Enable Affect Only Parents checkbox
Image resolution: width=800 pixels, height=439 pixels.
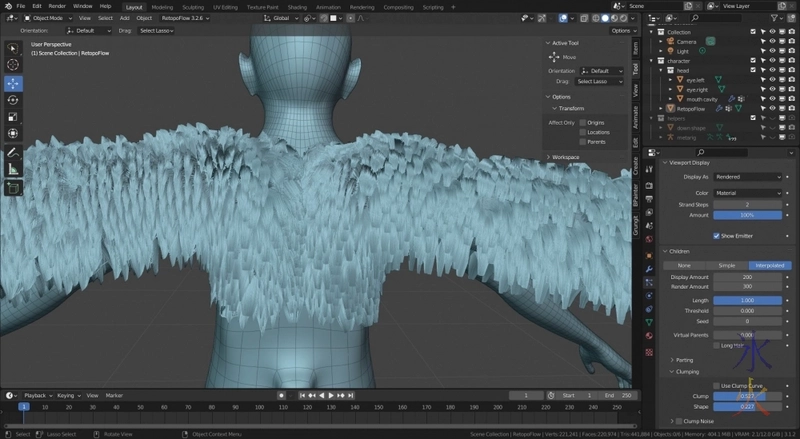point(583,142)
